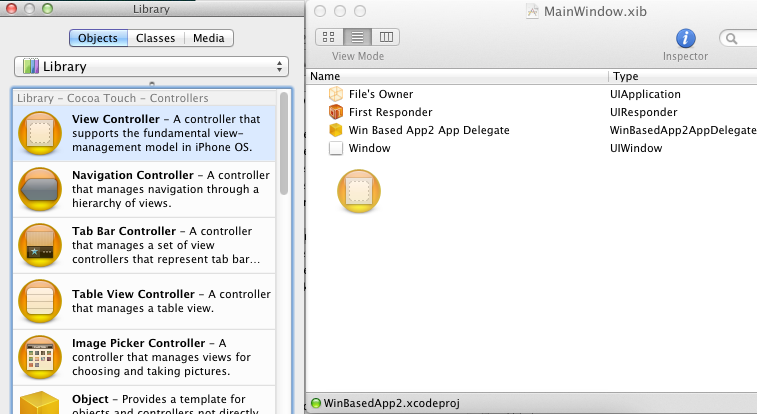Select the Navigation Controller icon
The height and width of the screenshot is (414, 757).
(x=40, y=189)
